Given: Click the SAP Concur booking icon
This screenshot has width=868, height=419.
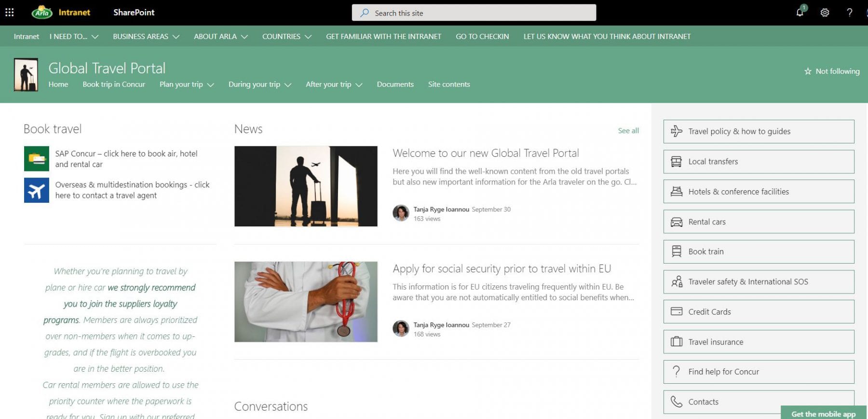Looking at the screenshot, I should pos(37,159).
